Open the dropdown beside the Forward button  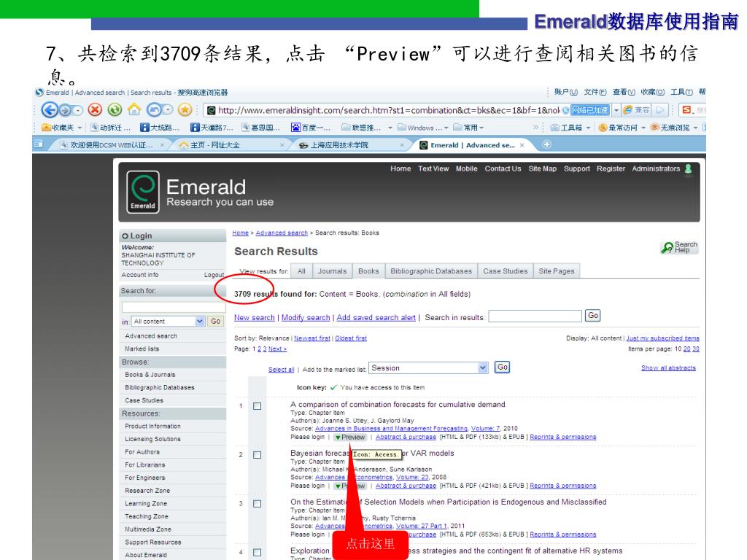(78, 111)
